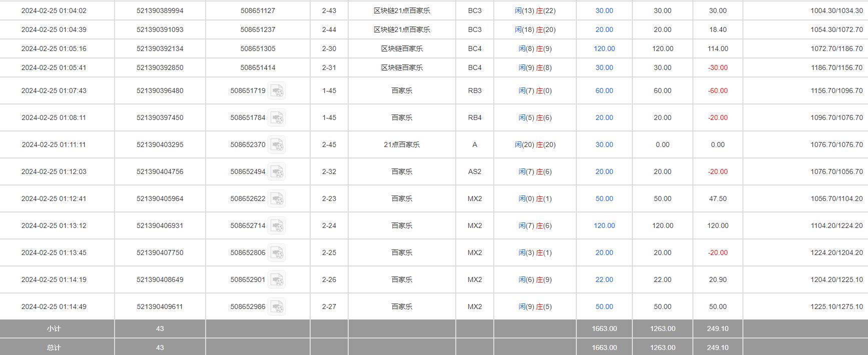Click balance cell 1225.10/1275.10
868x355 pixels.
(x=836, y=306)
